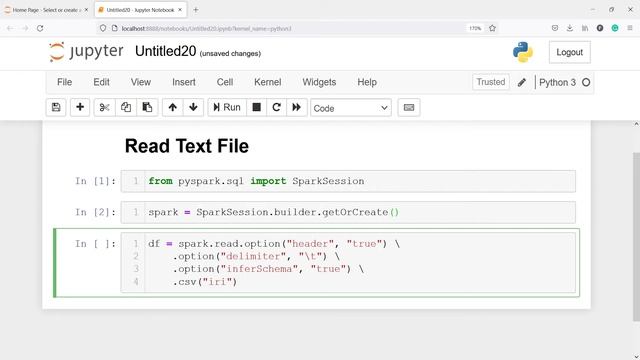Open the Widgets menu

tap(319, 82)
